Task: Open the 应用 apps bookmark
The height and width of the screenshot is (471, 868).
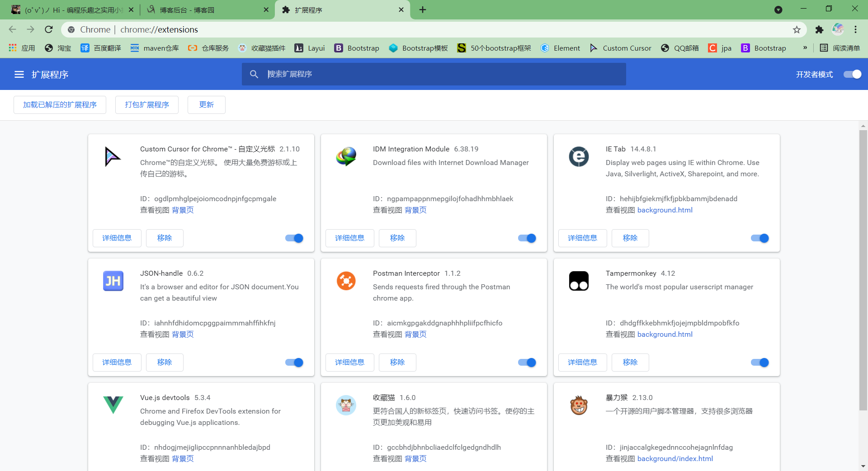Action: click(x=22, y=48)
